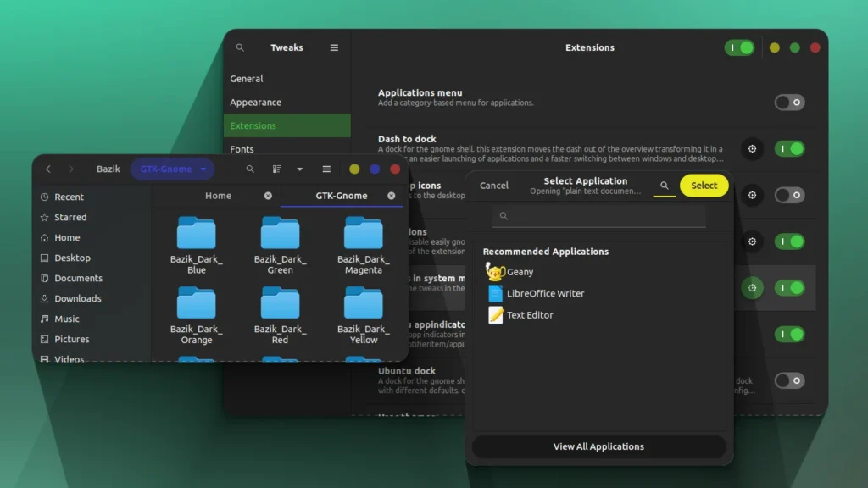Choose the Text Editor application icon

495,315
